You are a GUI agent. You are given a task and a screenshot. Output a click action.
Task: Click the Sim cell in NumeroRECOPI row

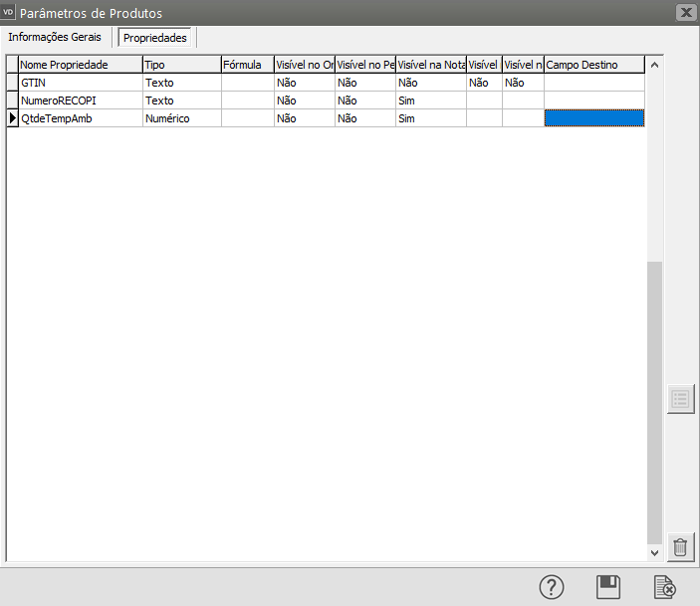click(x=430, y=101)
